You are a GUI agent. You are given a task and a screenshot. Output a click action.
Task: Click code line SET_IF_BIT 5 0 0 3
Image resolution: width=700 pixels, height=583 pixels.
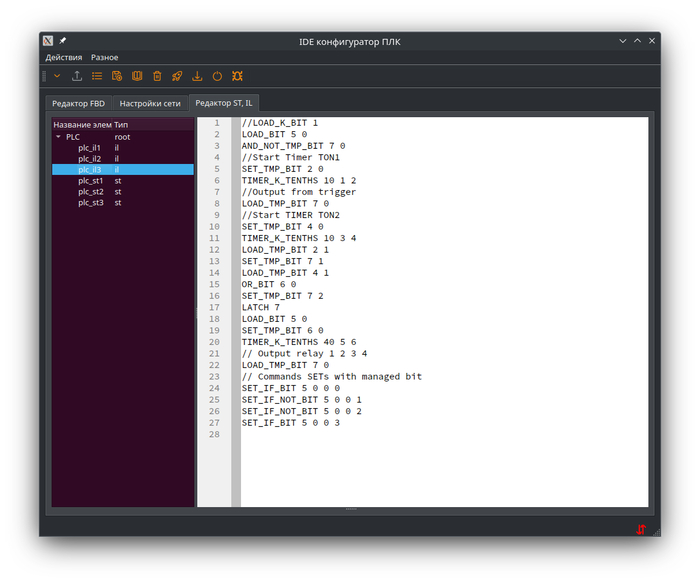[291, 423]
